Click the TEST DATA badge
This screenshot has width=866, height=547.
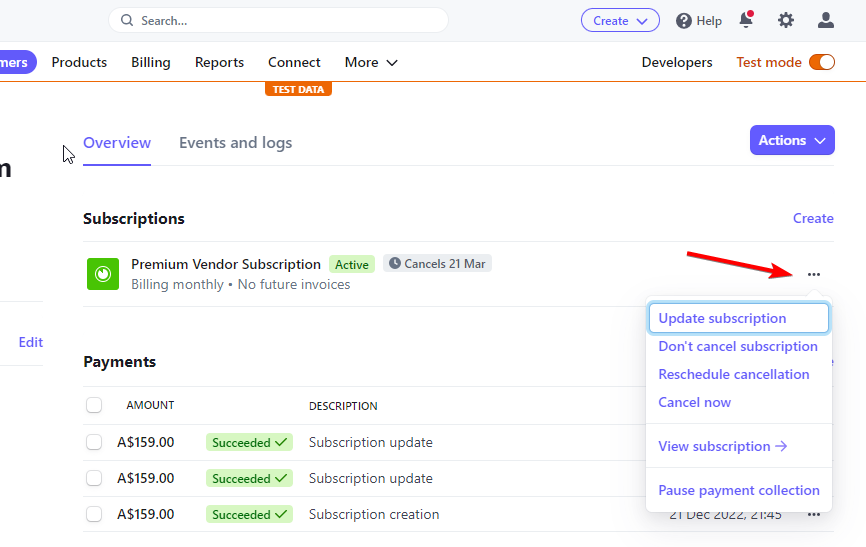pyautogui.click(x=298, y=89)
